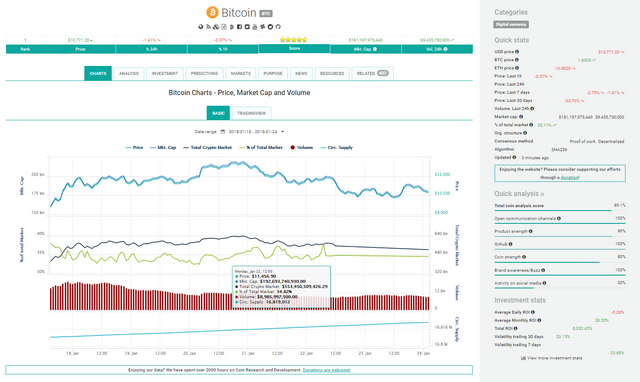The image size is (640, 382).
Task: Click the Digital currency category tag
Action: [511, 24]
